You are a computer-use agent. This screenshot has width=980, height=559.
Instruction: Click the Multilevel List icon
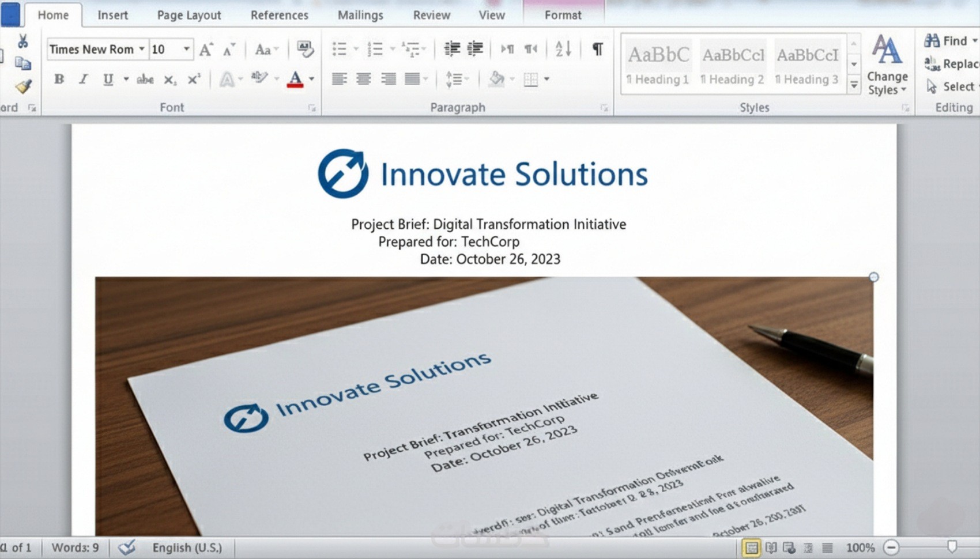410,49
